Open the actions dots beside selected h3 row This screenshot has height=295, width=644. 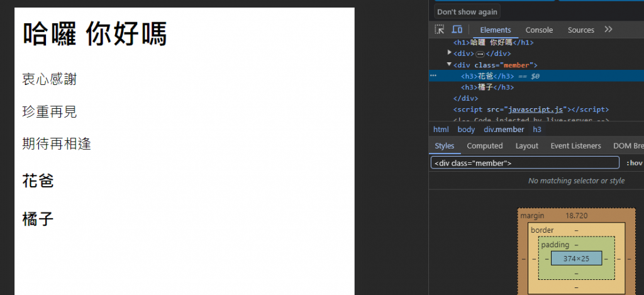tap(433, 75)
